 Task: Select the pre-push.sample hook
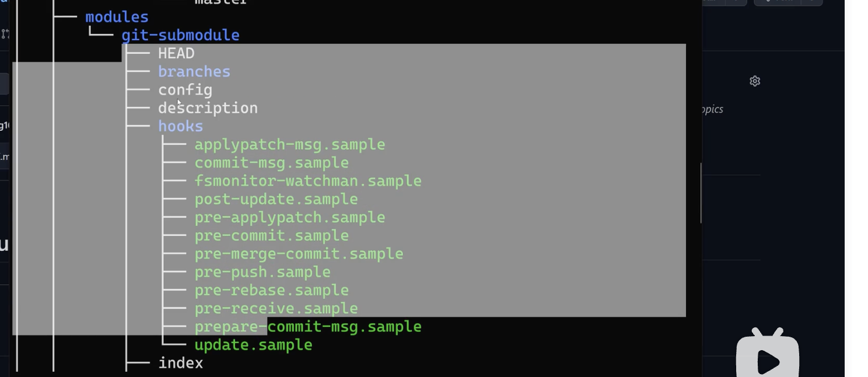coord(262,272)
